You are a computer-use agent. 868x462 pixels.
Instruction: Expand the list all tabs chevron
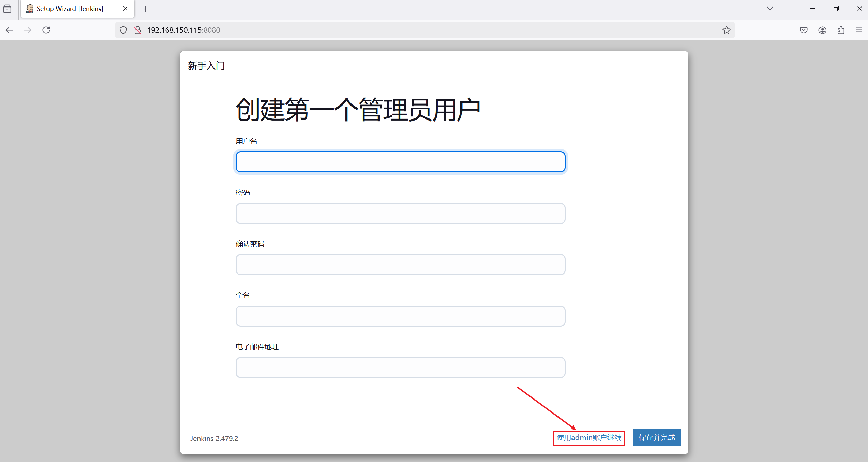coord(770,9)
